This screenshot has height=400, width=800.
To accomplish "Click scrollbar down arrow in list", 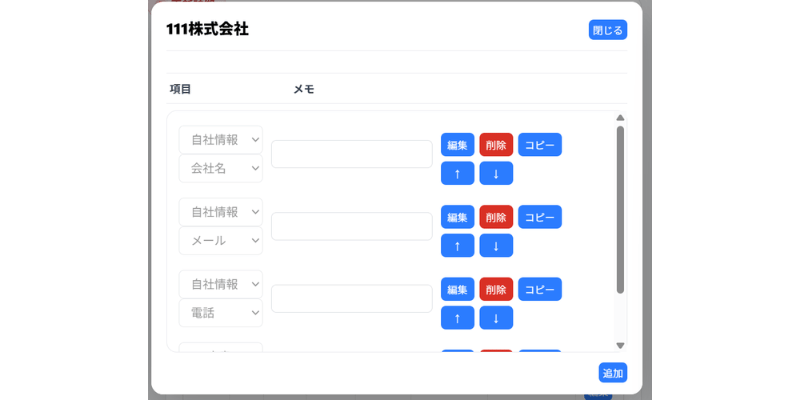I will [620, 345].
